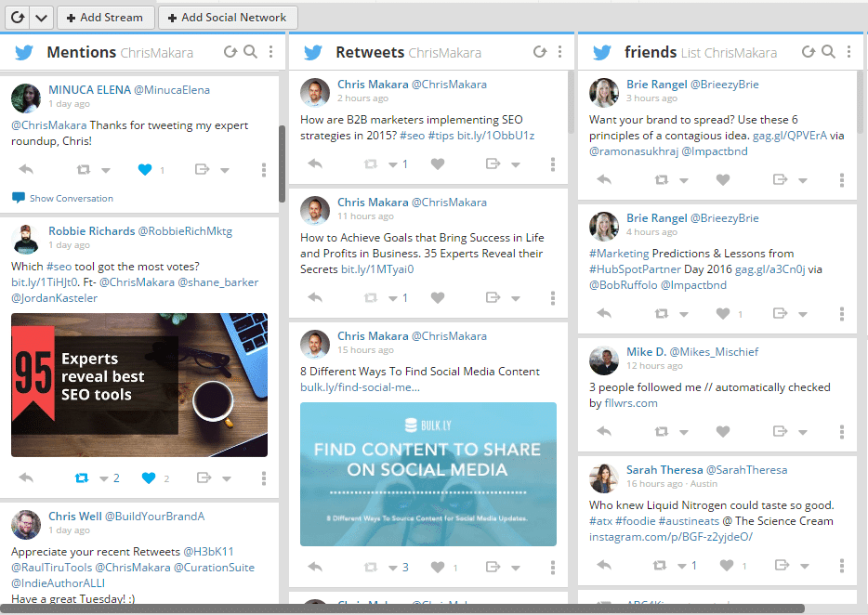
Task: Open Sarah Theresa's profile picture
Action: point(604,478)
